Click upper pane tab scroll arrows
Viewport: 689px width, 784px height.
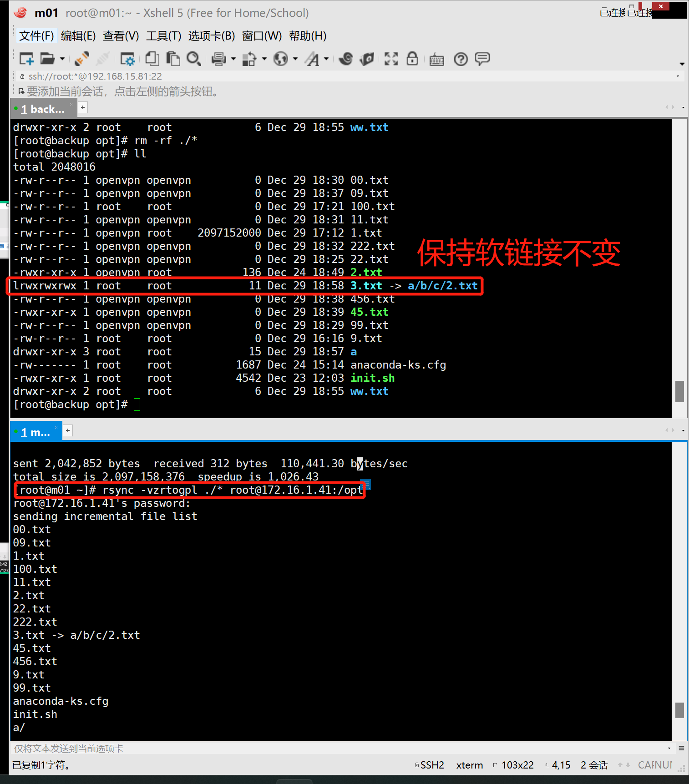click(x=670, y=107)
